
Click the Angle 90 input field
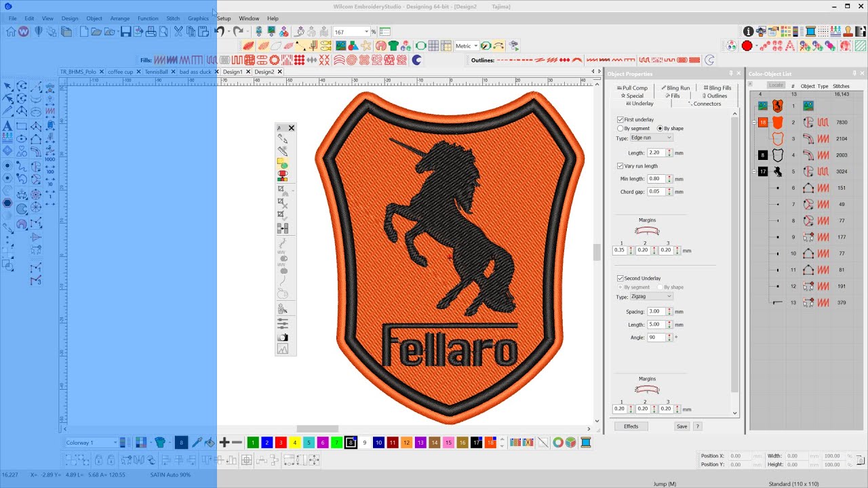coord(656,338)
